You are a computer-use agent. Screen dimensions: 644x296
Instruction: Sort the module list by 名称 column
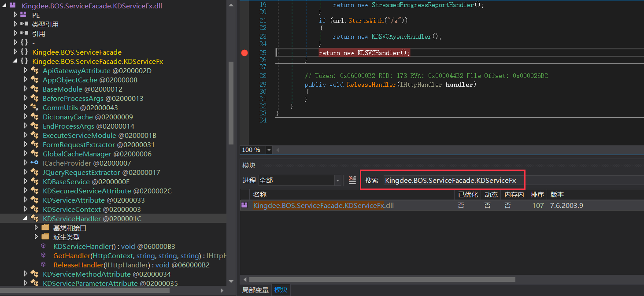point(352,194)
